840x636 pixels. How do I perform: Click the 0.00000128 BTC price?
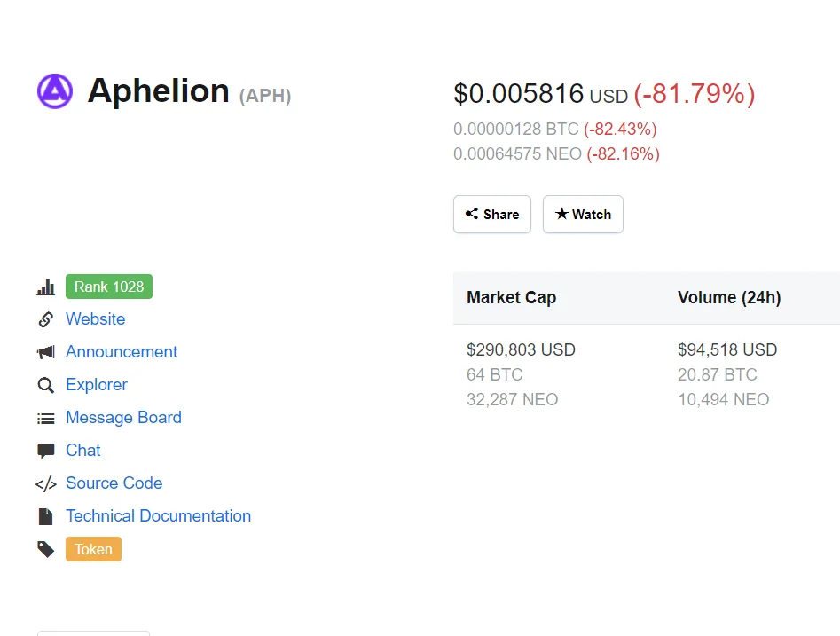pos(516,130)
